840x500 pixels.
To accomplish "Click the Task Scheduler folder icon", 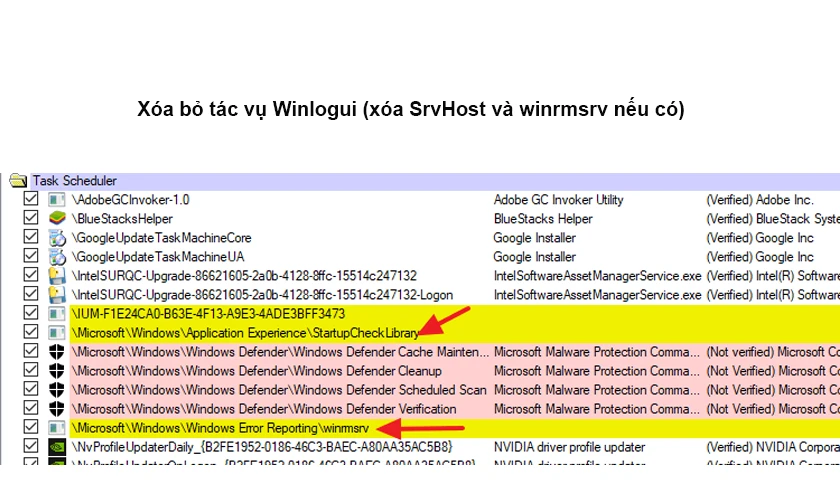I will (18, 181).
